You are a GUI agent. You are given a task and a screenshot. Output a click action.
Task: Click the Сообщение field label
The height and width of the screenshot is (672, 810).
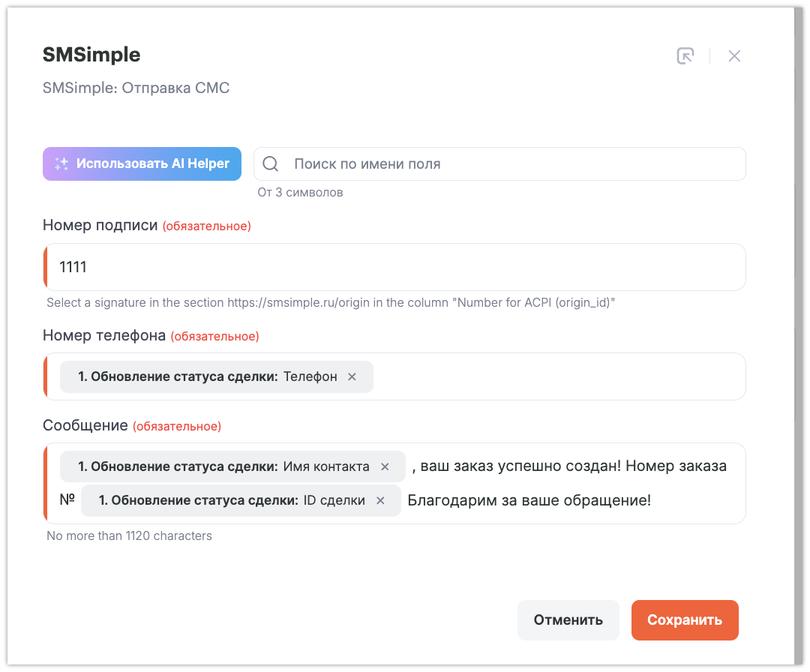(x=85, y=425)
